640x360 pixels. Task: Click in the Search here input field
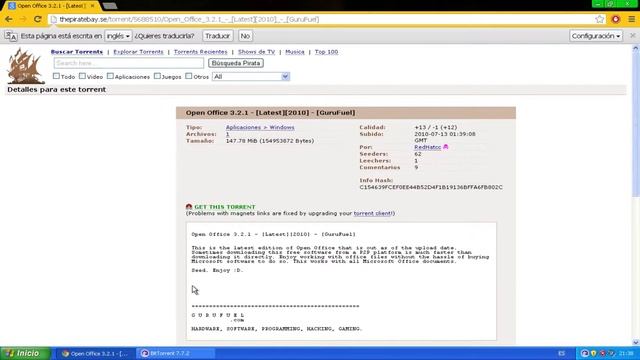[129, 63]
